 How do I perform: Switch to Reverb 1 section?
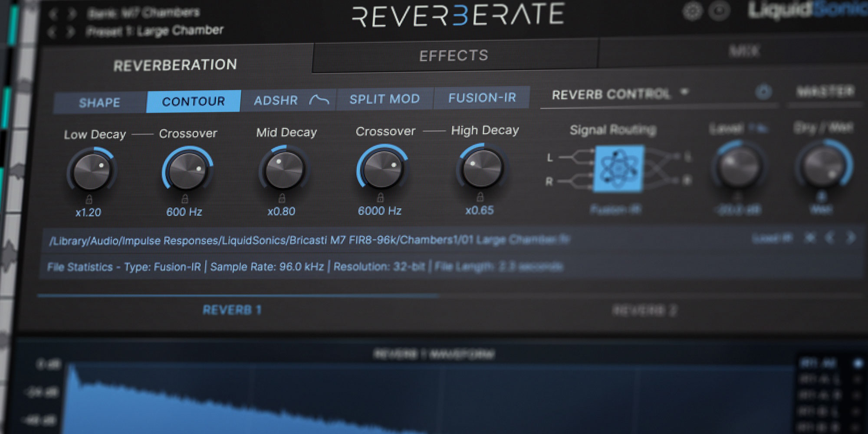(x=232, y=310)
